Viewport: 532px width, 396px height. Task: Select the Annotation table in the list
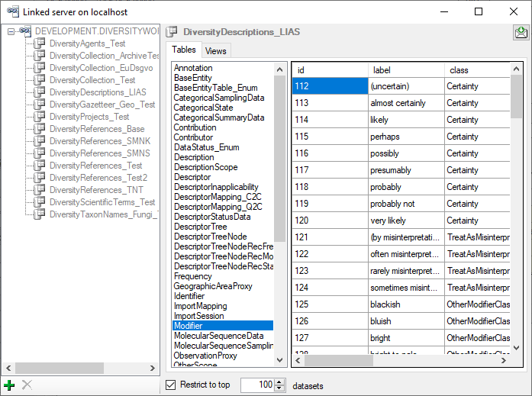(x=193, y=68)
